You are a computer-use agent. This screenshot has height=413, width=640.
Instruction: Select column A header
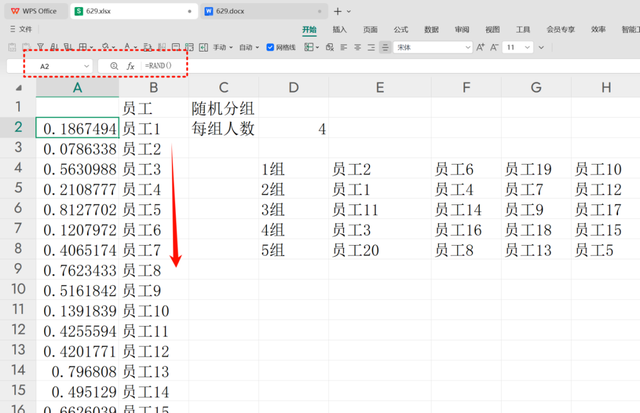78,87
